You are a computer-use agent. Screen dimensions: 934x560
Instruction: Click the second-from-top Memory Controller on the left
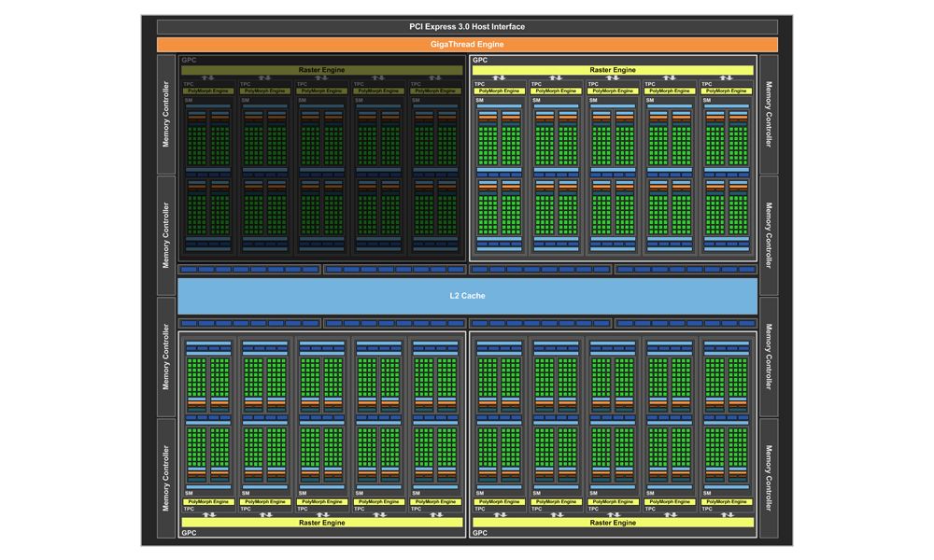pyautogui.click(x=165, y=235)
